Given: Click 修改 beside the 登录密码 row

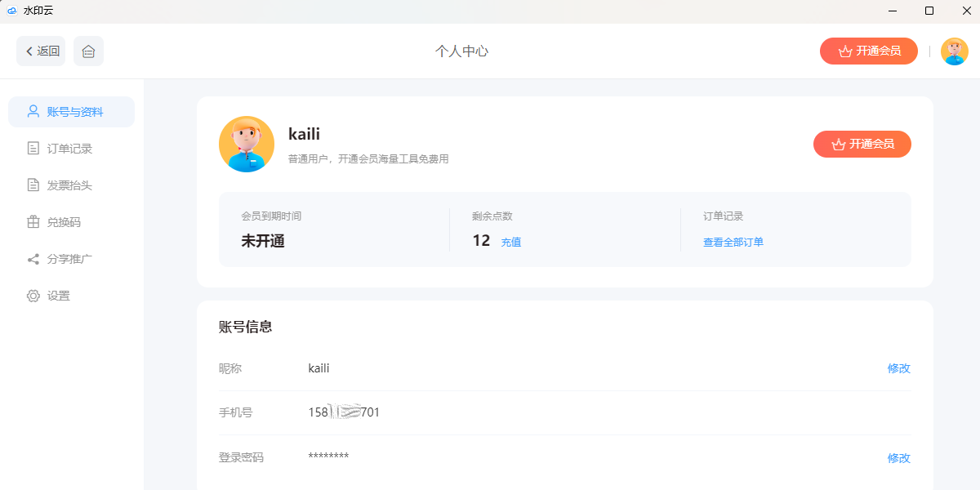Looking at the screenshot, I should [899, 458].
